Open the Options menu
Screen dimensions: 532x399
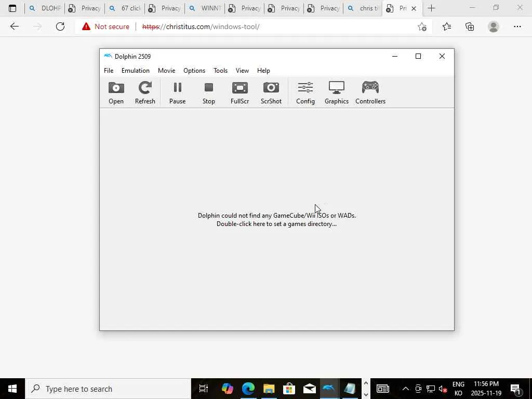tap(194, 71)
